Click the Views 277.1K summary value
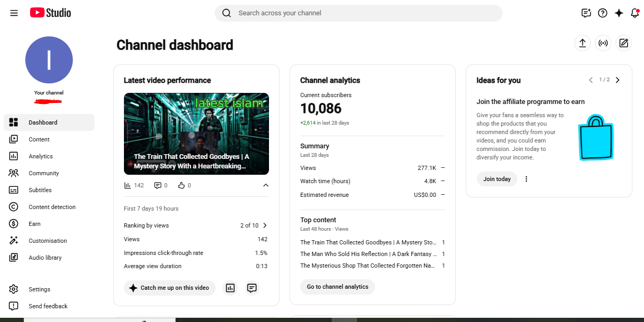Viewport: 644px width, 322px height. 427,168
